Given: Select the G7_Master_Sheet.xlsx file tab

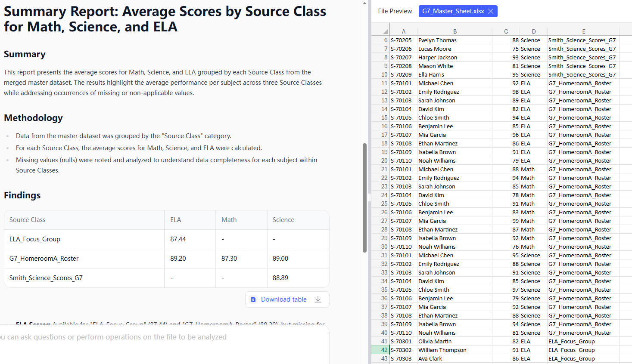Looking at the screenshot, I should 453,11.
